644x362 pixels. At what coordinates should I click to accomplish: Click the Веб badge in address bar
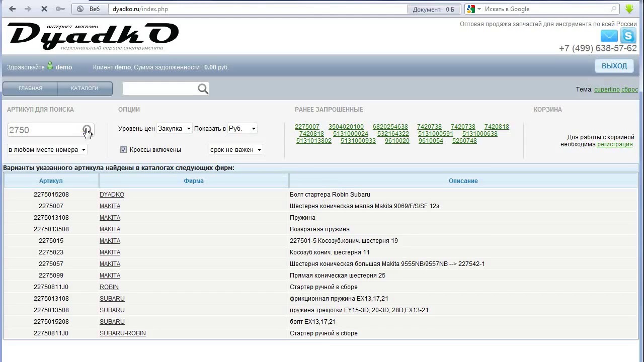click(x=90, y=9)
